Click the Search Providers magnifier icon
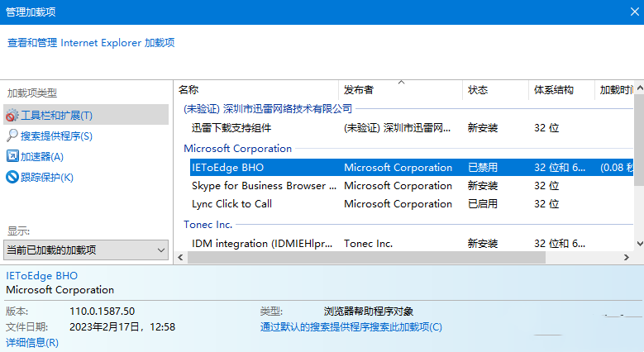Screen dimensions: 644x352 point(12,136)
